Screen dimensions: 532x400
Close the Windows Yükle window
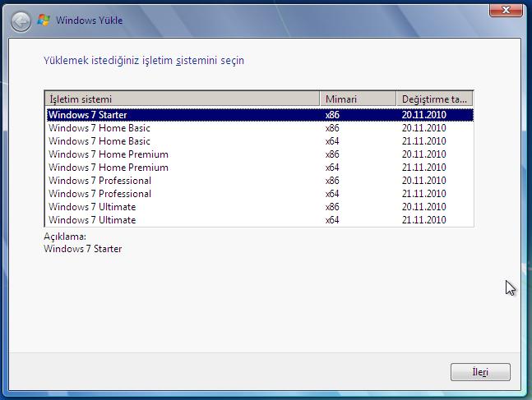pos(506,10)
